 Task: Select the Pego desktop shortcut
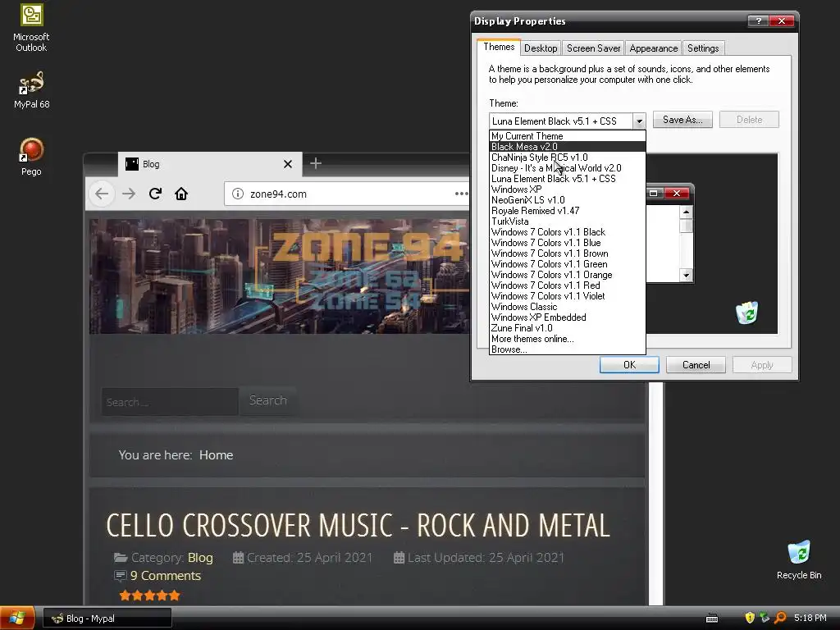[x=31, y=157]
